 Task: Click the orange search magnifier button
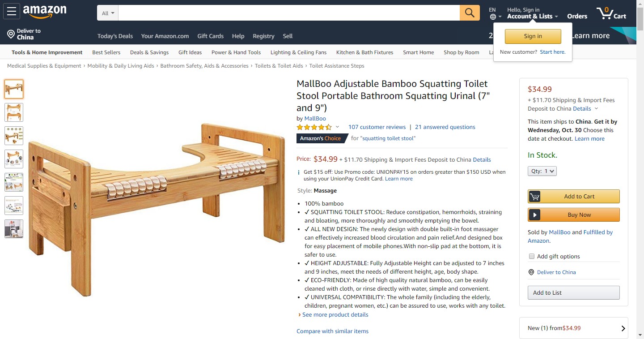pos(470,13)
